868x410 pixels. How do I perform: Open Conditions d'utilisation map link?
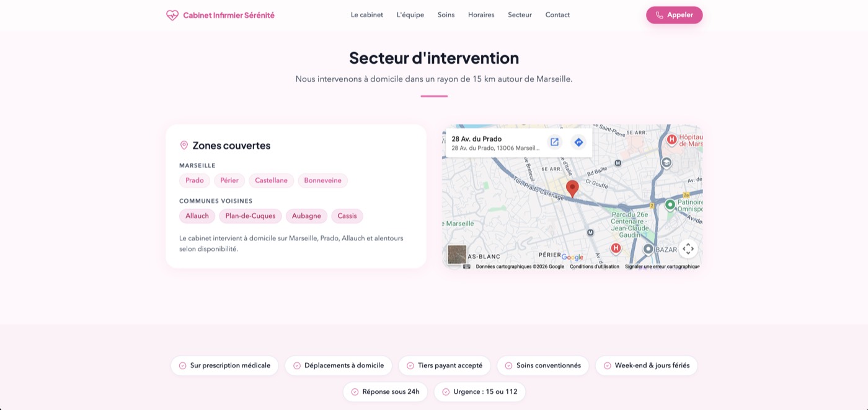tap(595, 266)
